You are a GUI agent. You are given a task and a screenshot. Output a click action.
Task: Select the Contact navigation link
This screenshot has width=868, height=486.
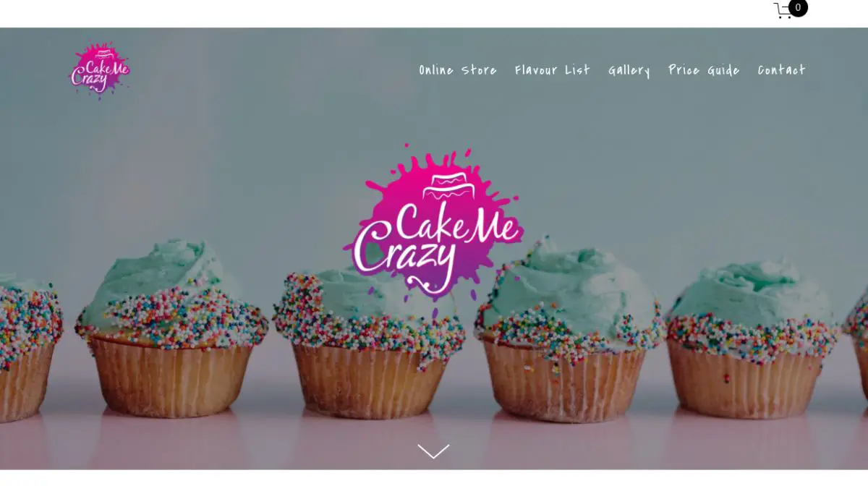781,70
